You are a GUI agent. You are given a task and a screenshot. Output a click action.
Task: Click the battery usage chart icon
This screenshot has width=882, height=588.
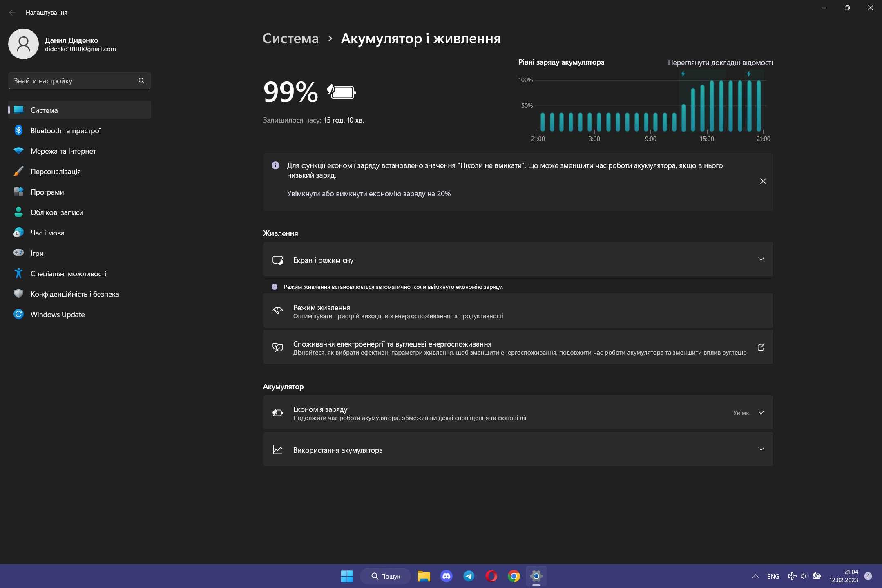[278, 450]
